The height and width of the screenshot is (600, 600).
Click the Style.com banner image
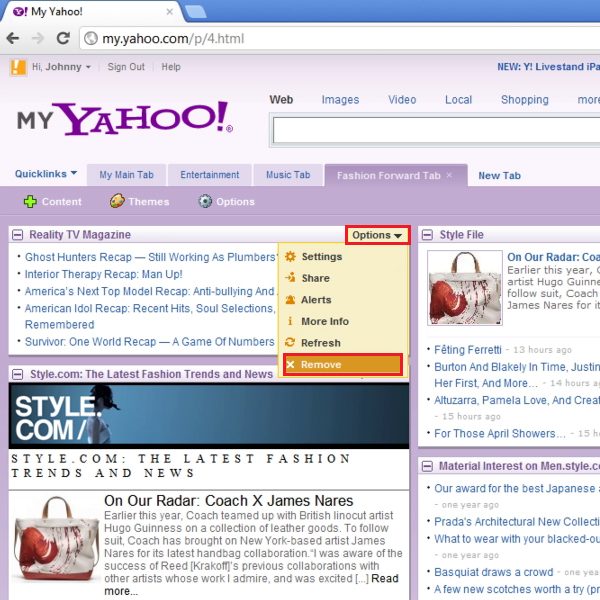click(x=209, y=416)
